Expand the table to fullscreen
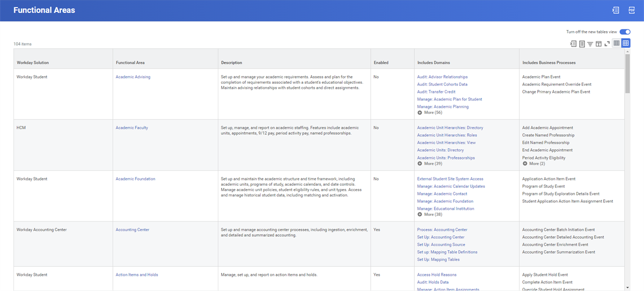The image size is (644, 291). pyautogui.click(x=607, y=43)
